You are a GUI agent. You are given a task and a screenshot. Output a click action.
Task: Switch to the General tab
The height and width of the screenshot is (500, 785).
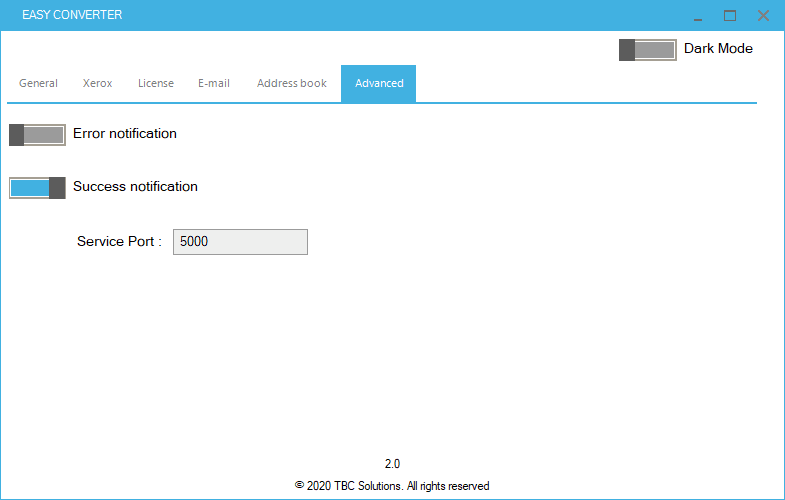38,83
